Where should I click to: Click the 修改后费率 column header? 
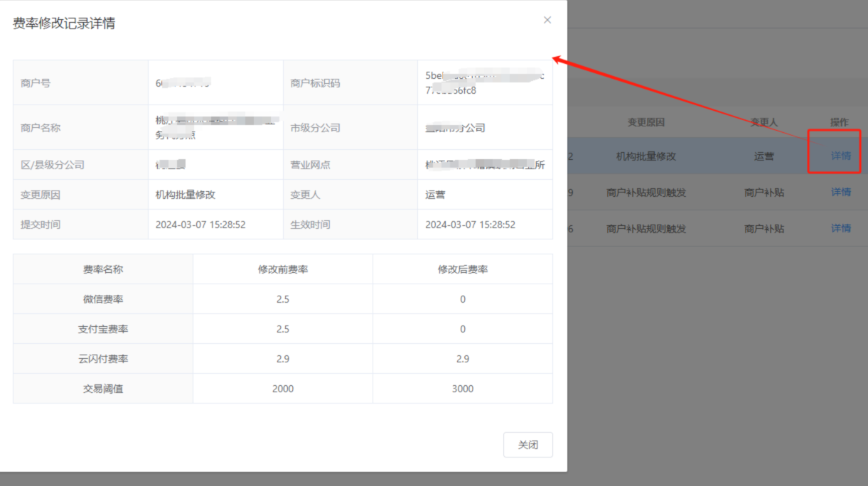point(462,269)
